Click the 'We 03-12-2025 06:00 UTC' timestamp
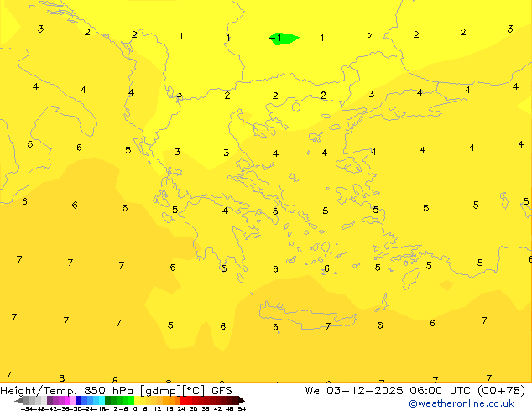Image resolution: width=532 pixels, height=411 pixels. click(388, 391)
